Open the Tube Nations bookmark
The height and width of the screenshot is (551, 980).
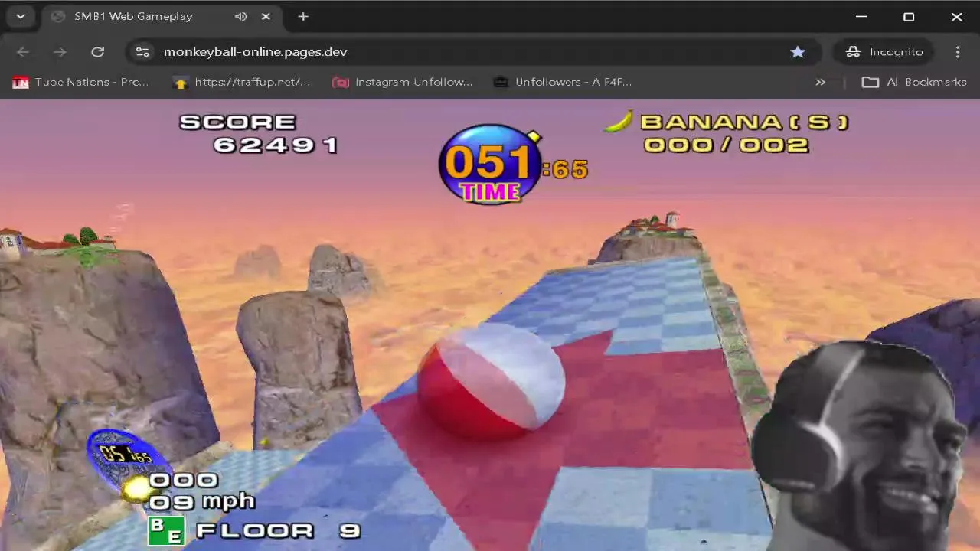[x=81, y=82]
